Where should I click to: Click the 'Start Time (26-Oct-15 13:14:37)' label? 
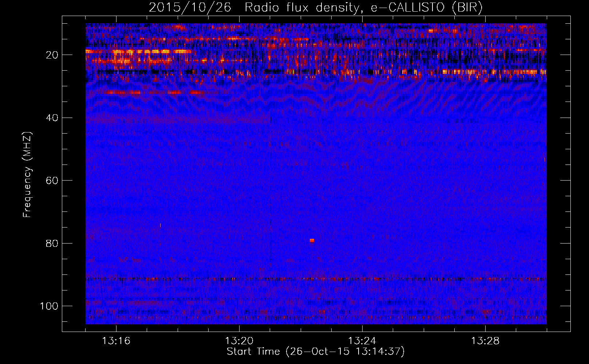click(x=316, y=352)
